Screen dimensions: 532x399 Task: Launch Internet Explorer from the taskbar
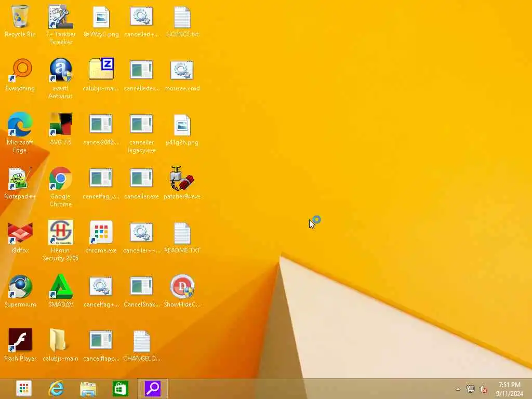point(56,389)
